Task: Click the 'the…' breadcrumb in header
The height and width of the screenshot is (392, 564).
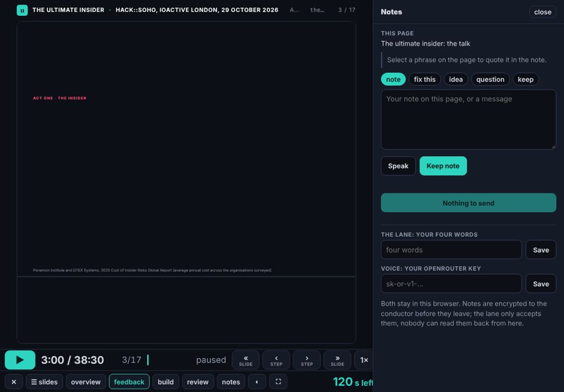Action: point(317,10)
